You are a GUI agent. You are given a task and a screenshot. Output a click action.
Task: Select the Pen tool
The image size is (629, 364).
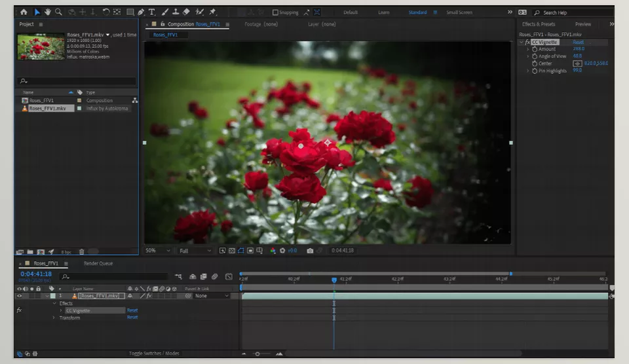[x=141, y=12]
